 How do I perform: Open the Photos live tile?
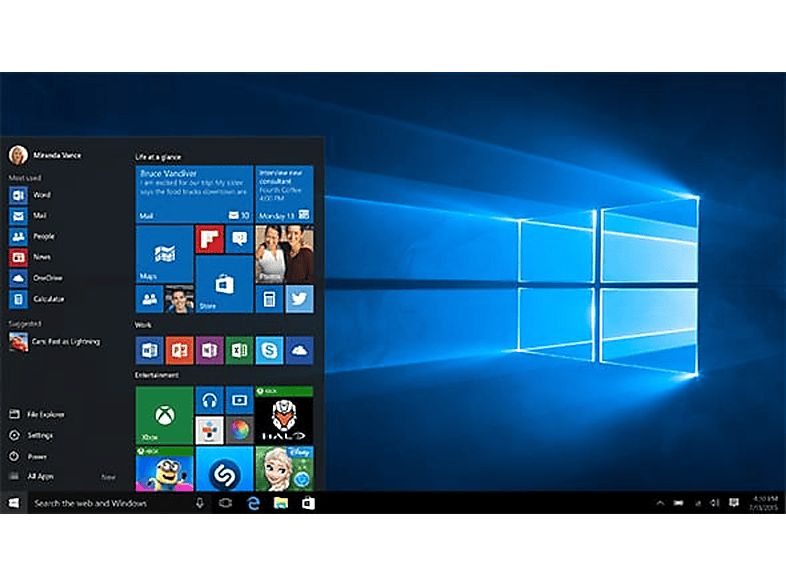284,254
